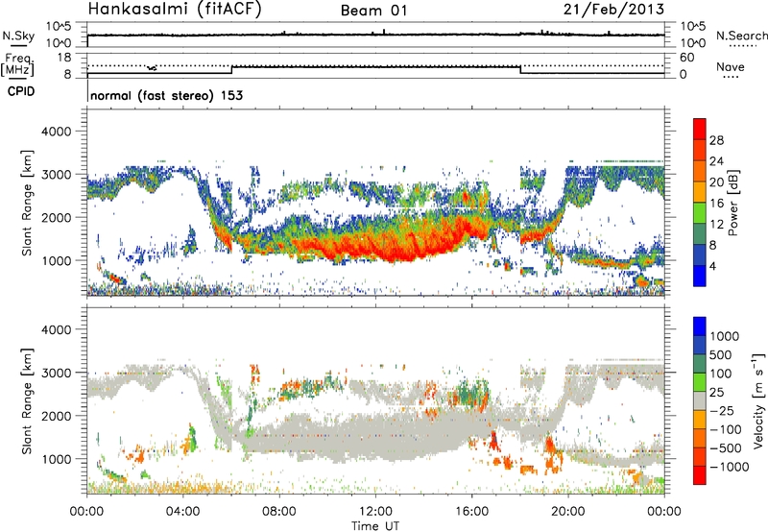Select the 'Power [dB]' colorbar title
The image size is (768, 532).
(732, 204)
